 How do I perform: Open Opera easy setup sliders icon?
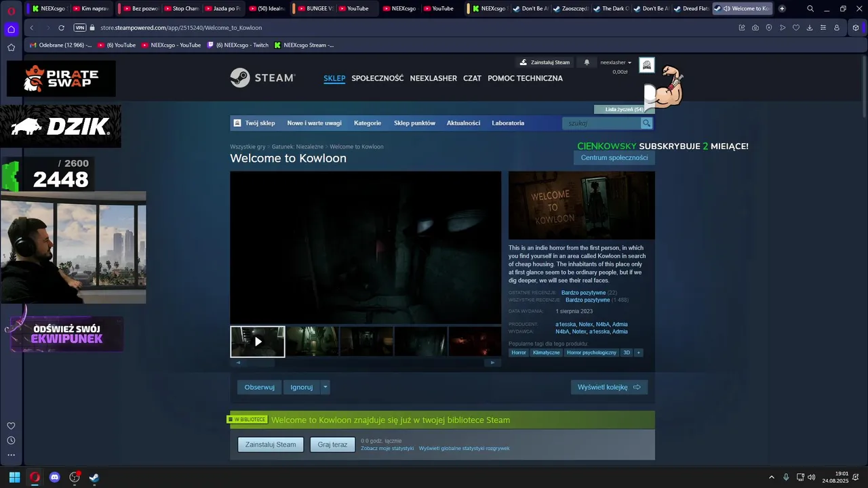pyautogui.click(x=823, y=28)
